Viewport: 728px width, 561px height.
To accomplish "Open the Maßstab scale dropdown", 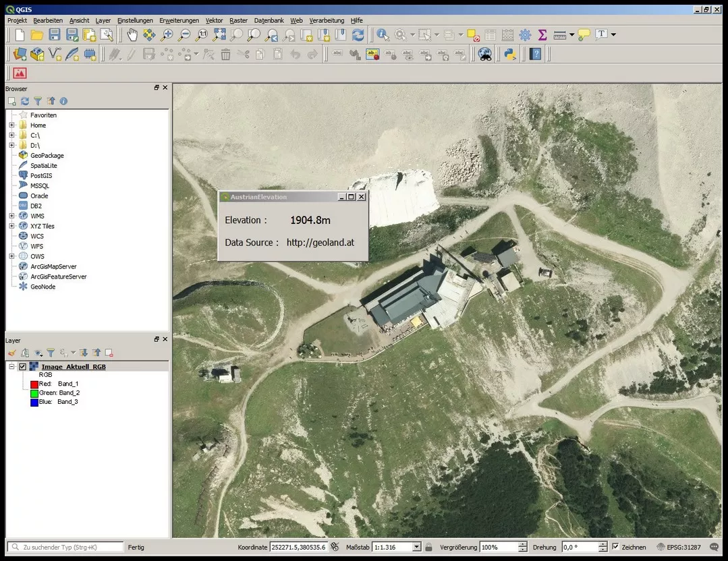I will point(416,547).
